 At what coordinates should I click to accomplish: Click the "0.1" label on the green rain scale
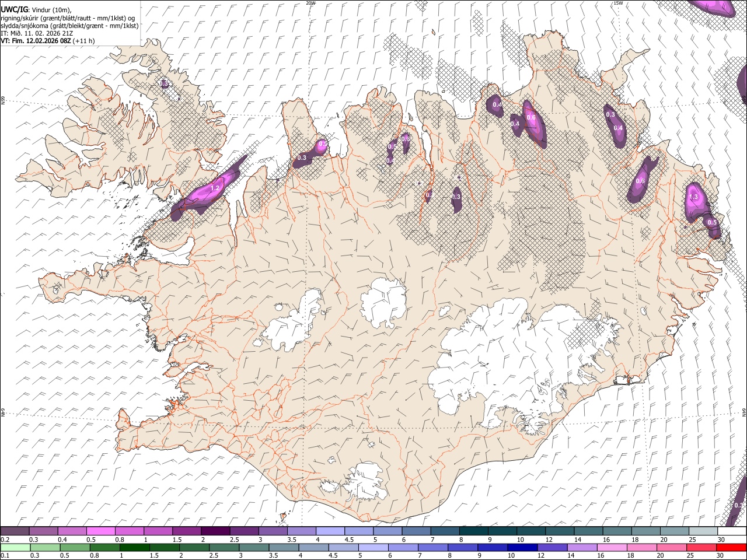pos(5,556)
